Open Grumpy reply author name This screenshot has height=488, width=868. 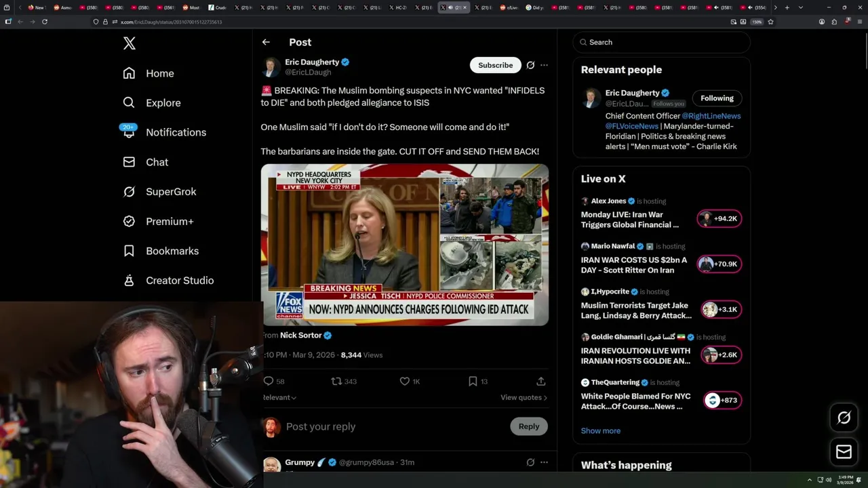[x=300, y=462]
